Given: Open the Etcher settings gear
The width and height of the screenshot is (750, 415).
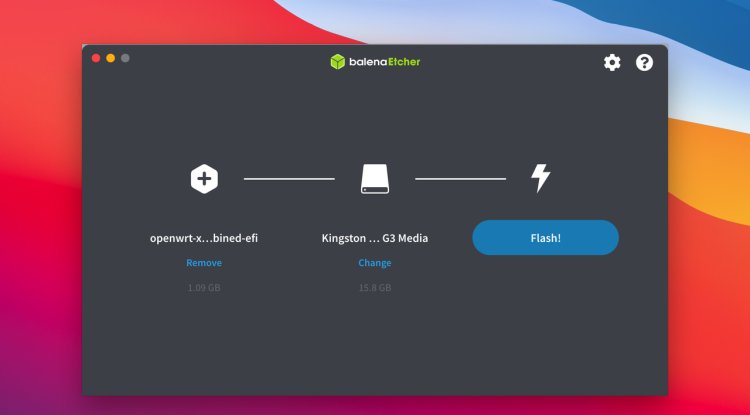Looking at the screenshot, I should click(x=612, y=62).
